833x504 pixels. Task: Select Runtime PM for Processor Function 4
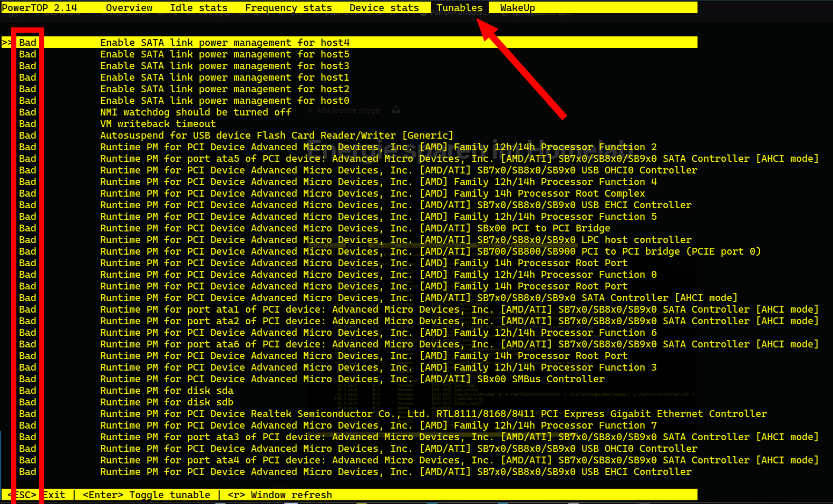(379, 182)
